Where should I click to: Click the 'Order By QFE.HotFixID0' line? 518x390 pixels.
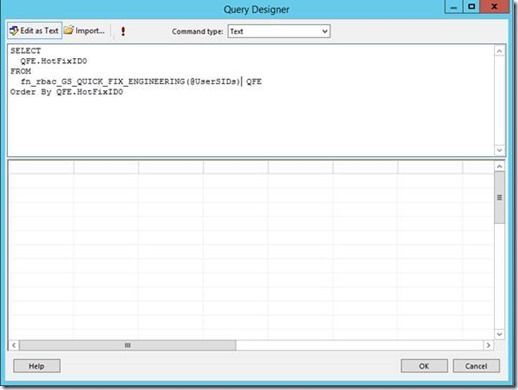(67, 92)
